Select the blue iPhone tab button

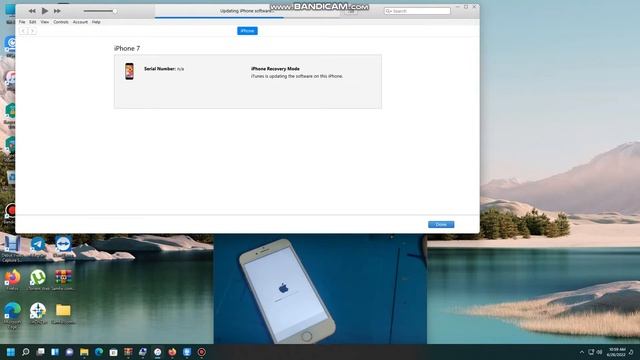pos(247,31)
